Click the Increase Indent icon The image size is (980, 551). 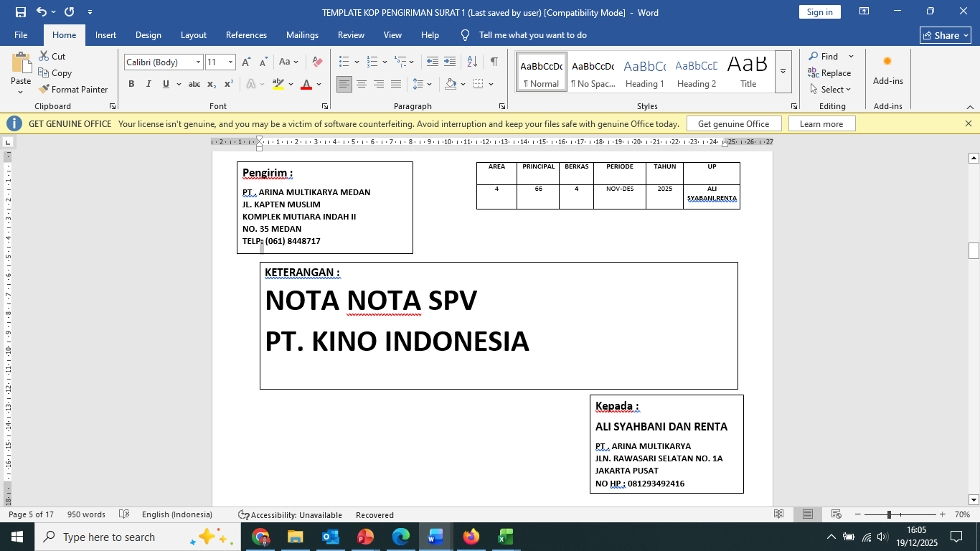(450, 62)
